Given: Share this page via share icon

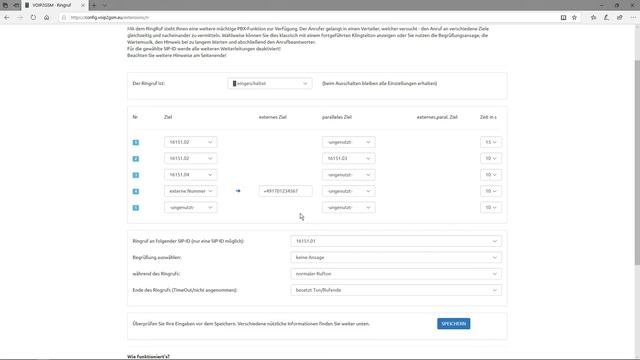Looking at the screenshot, I should coord(620,18).
